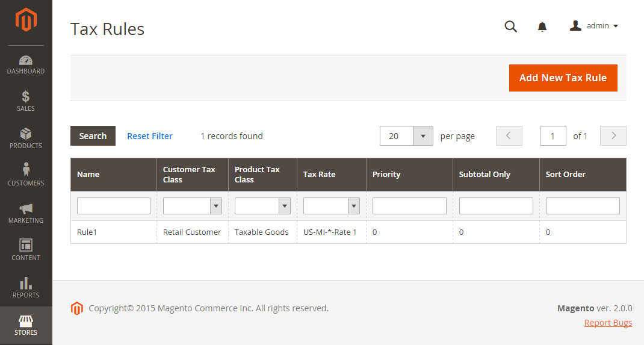Click the magnifying glass search icon
Screen dimensions: 644x345
[510, 26]
